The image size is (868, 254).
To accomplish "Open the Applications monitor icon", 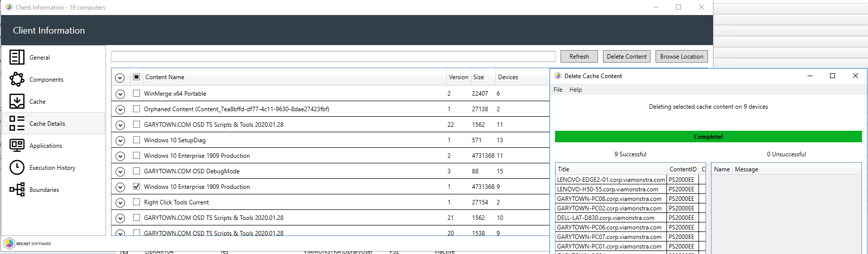I will point(17,145).
